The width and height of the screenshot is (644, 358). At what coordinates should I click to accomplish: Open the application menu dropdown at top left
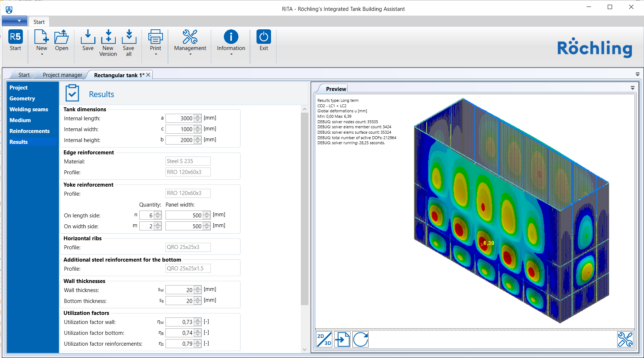tap(15, 21)
